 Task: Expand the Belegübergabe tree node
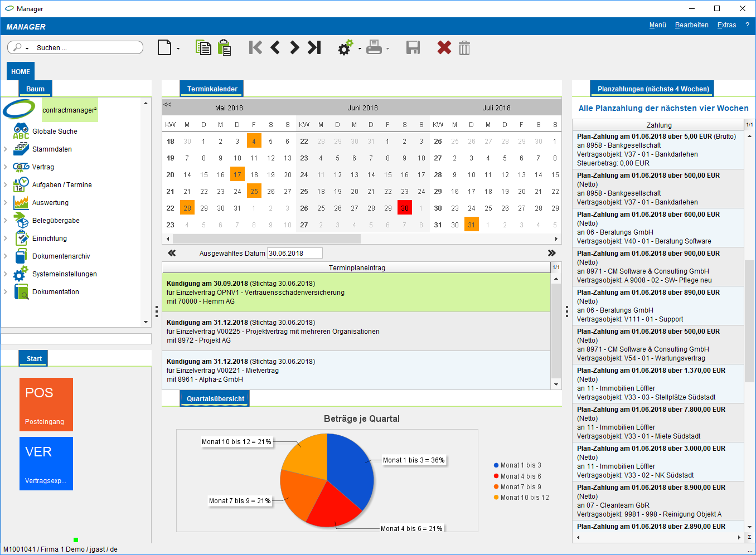6,220
